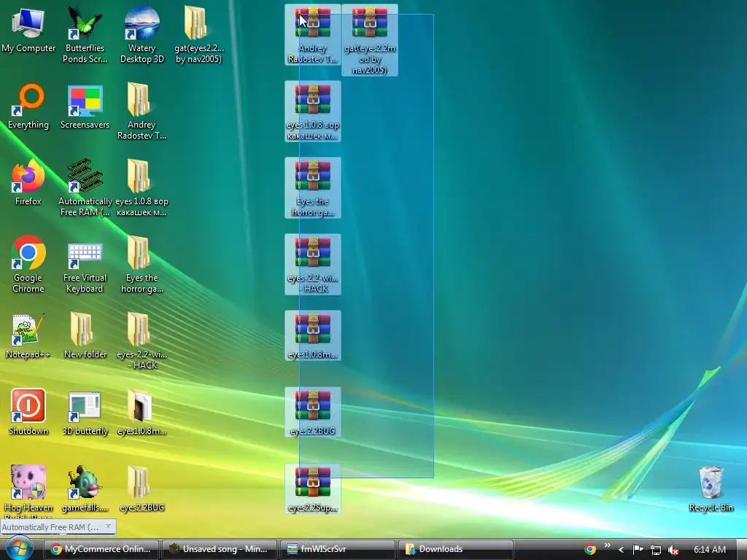The height and width of the screenshot is (560, 747).
Task: Select the Google Chrome desktop shortcut
Action: coord(28,265)
